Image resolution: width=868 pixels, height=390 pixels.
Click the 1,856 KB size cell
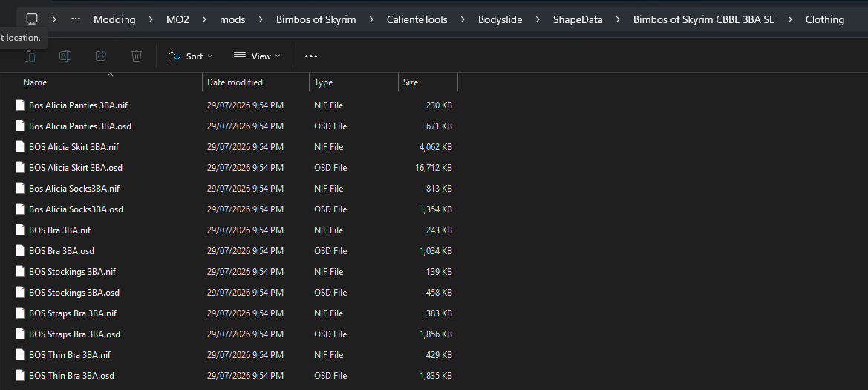coord(436,334)
